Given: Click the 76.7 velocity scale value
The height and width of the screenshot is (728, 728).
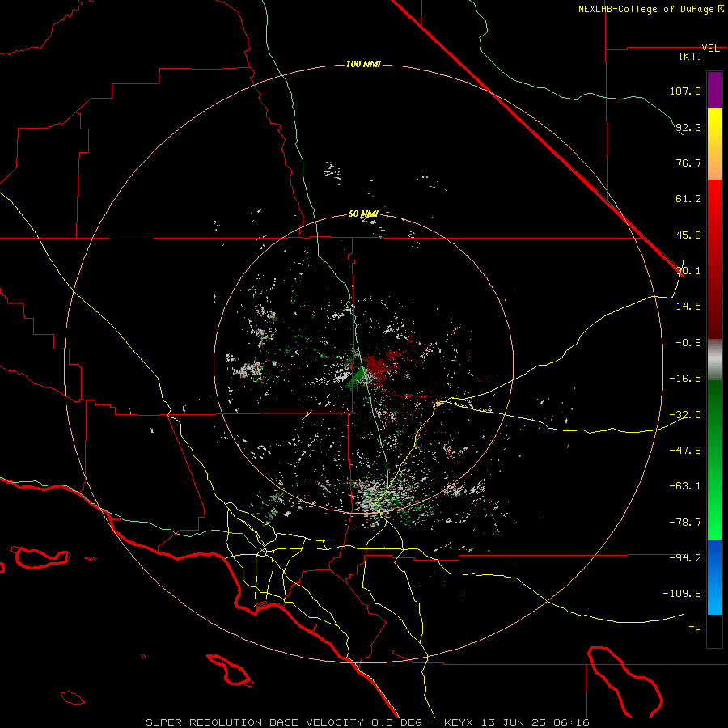Looking at the screenshot, I should click(688, 163).
